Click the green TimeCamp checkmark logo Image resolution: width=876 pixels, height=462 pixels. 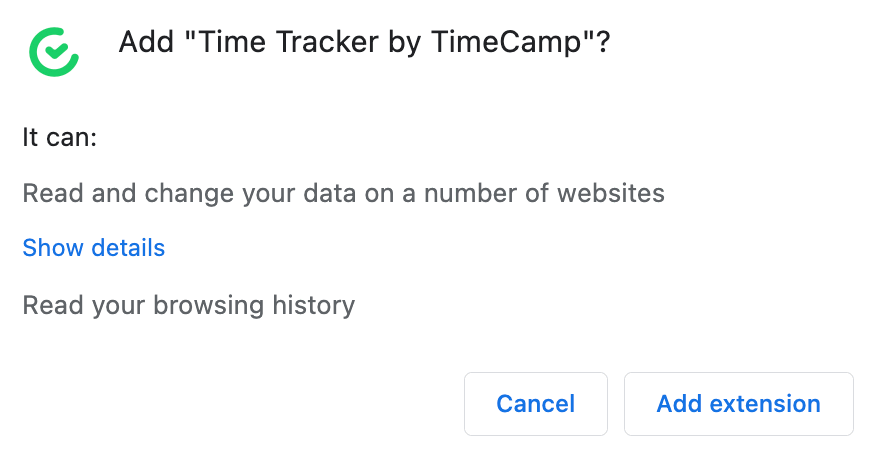pyautogui.click(x=54, y=51)
